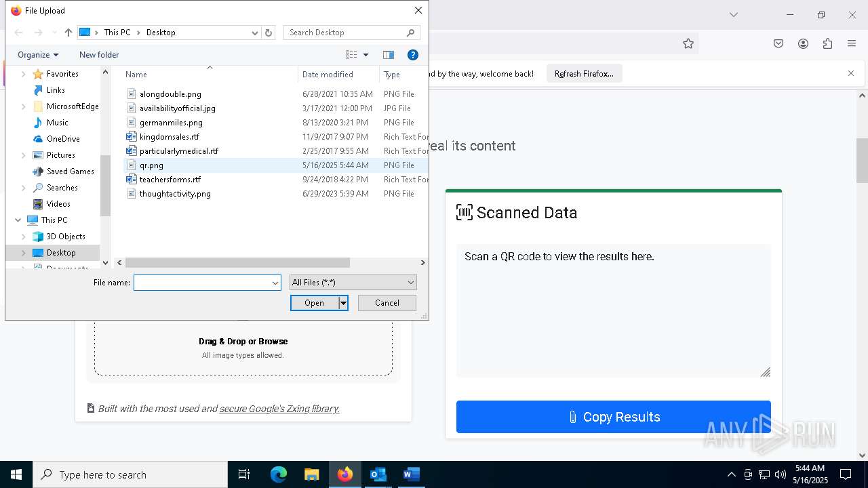The height and width of the screenshot is (488, 868).
Task: Expand the Searches tree node
Action: pos(24,188)
